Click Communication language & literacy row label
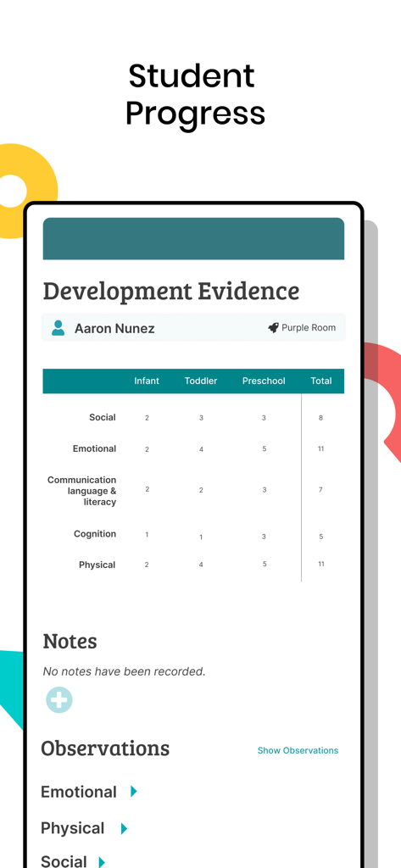This screenshot has width=401, height=868. point(82,491)
